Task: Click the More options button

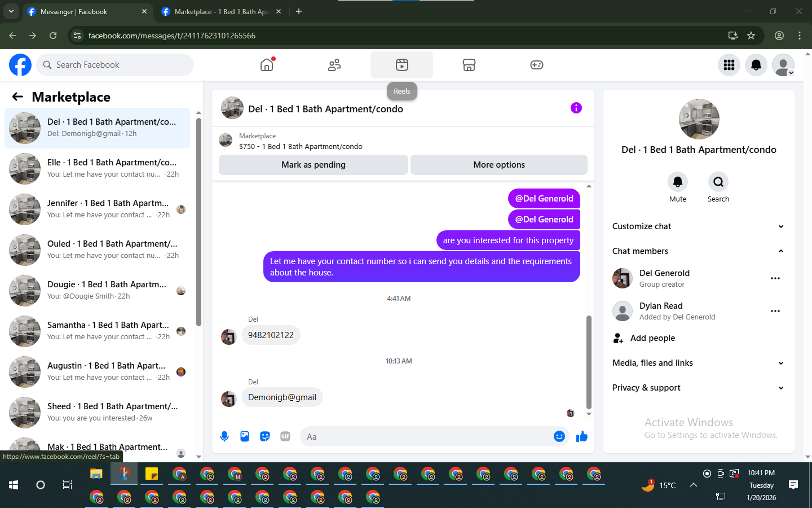Action: coord(499,165)
